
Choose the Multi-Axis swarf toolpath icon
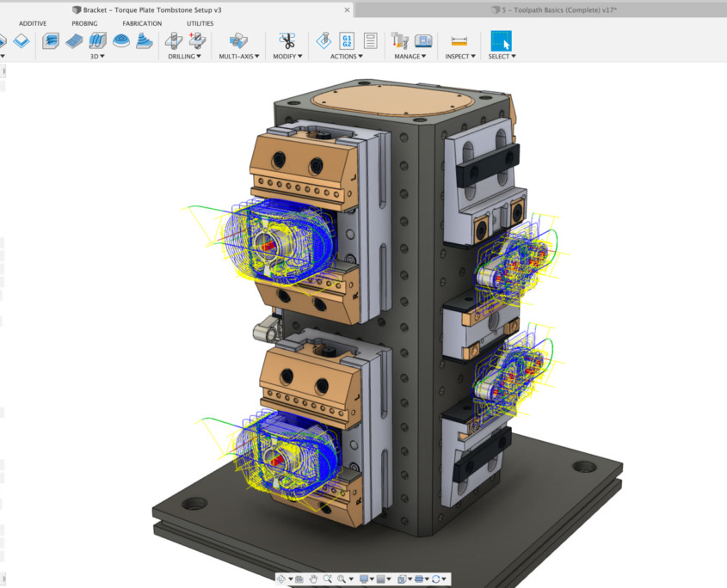tap(238, 40)
